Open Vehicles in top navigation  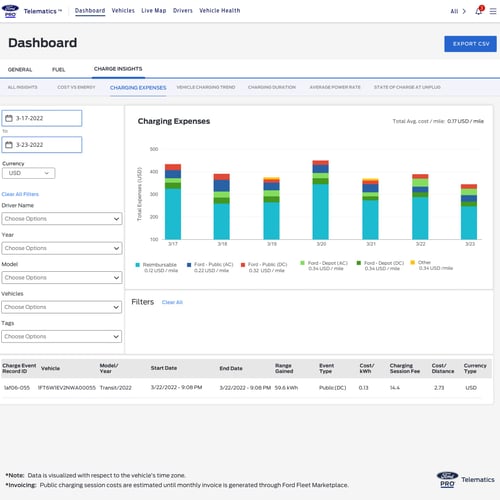point(123,11)
